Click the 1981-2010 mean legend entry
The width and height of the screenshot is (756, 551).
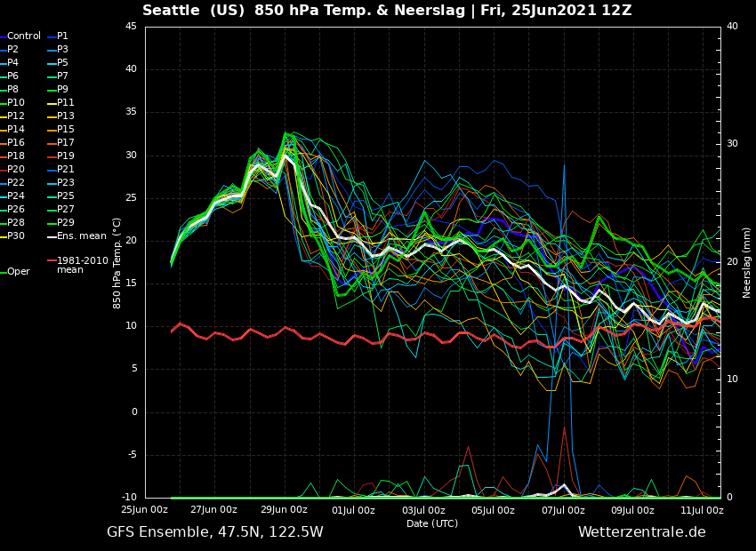pyautogui.click(x=78, y=265)
